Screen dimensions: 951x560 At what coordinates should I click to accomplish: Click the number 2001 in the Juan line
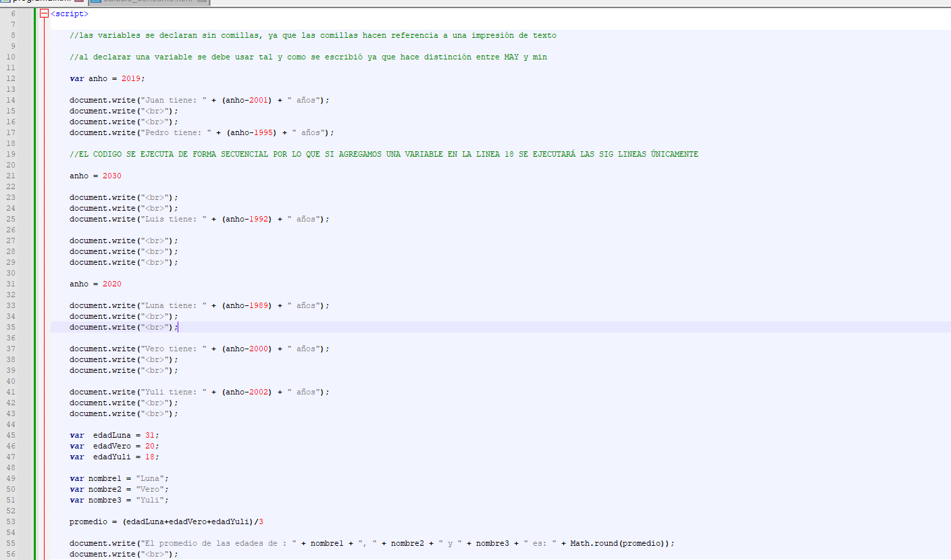click(x=259, y=100)
